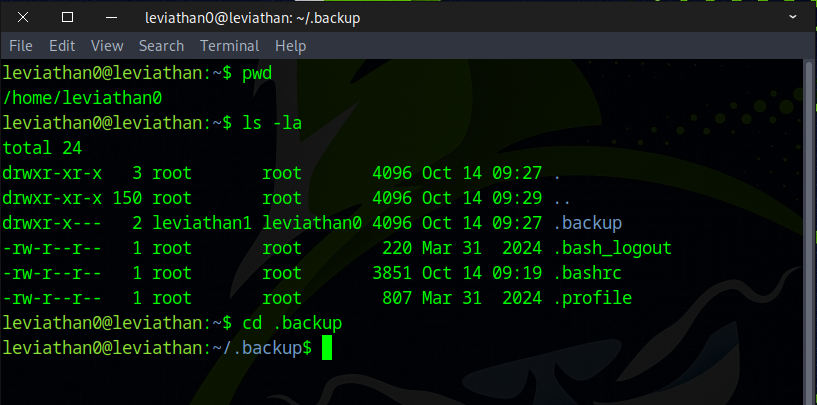
Task: Open the Terminal menu
Action: point(230,46)
